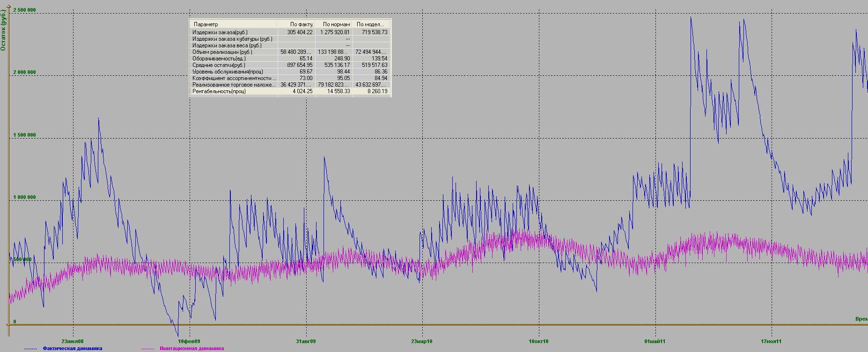The image size is (868, 352).
Task: Click the 1 000 000 axis label
Action: (x=24, y=198)
